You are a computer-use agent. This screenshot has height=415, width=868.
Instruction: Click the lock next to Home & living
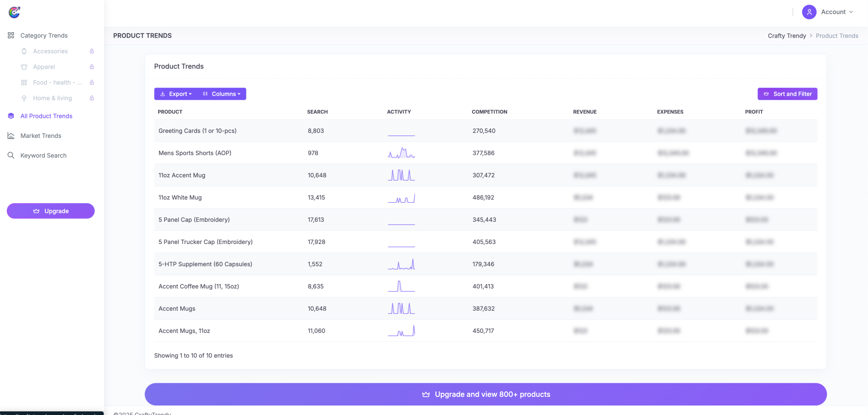pyautogui.click(x=92, y=98)
